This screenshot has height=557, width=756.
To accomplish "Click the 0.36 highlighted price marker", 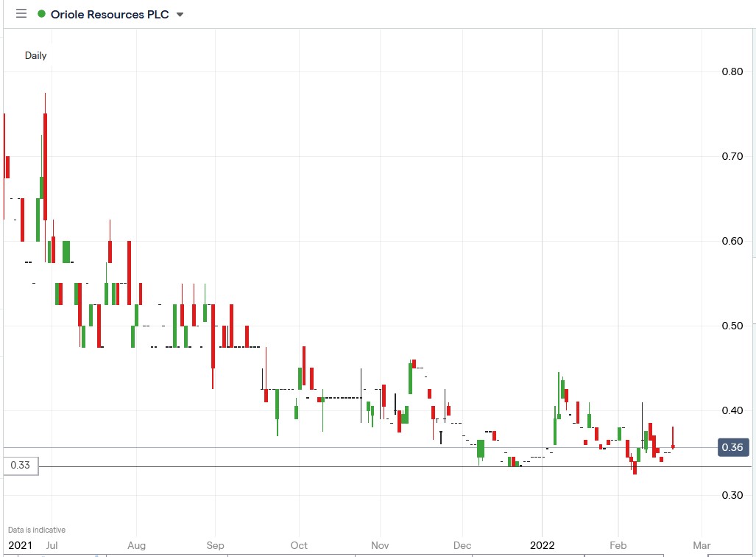I will tap(732, 447).
